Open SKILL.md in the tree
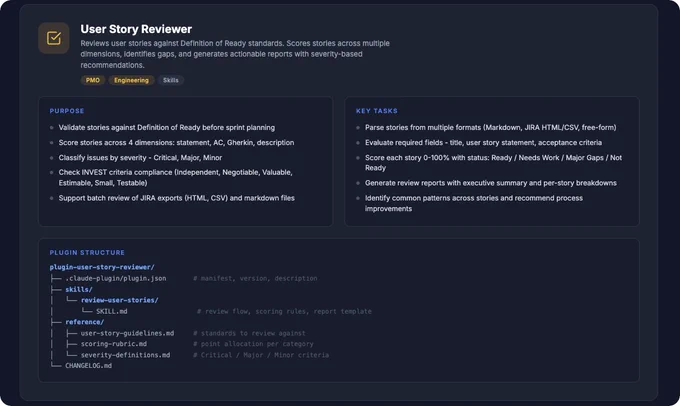 click(112, 311)
